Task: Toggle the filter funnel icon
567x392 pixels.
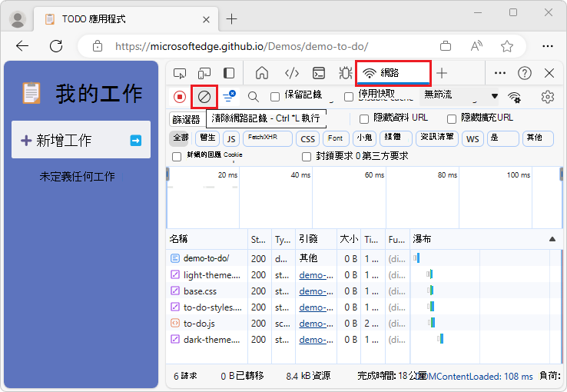Action: tap(229, 97)
